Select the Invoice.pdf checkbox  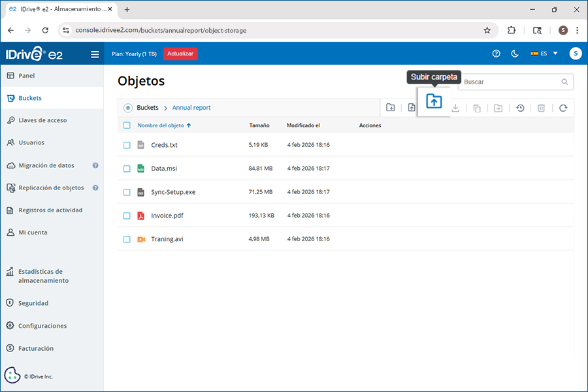[x=127, y=216]
